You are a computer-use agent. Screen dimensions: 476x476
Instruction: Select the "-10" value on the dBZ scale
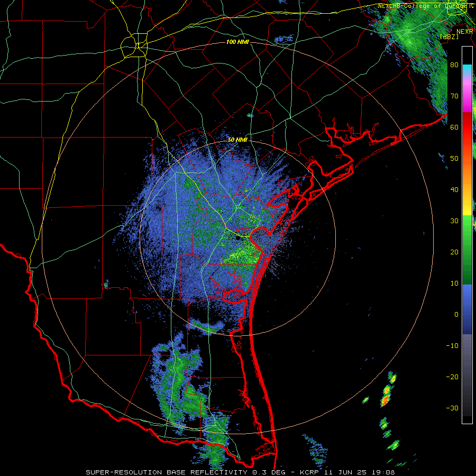[x=452, y=346]
